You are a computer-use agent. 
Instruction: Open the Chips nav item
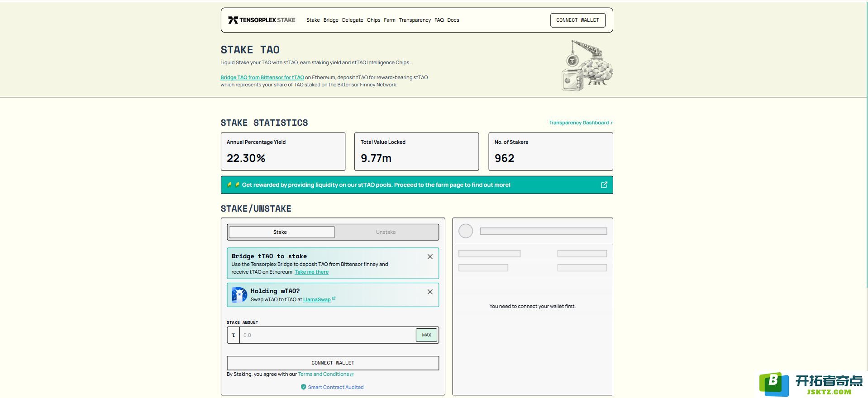point(373,20)
